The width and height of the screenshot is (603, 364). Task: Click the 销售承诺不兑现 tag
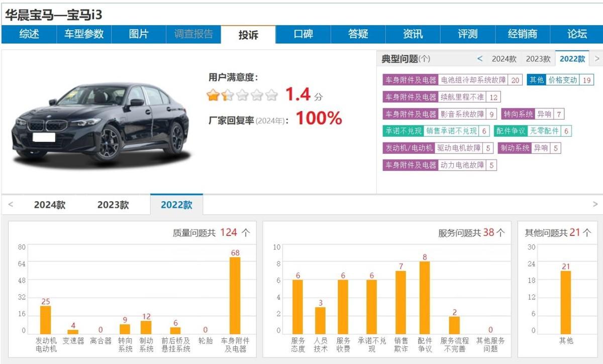(451, 131)
